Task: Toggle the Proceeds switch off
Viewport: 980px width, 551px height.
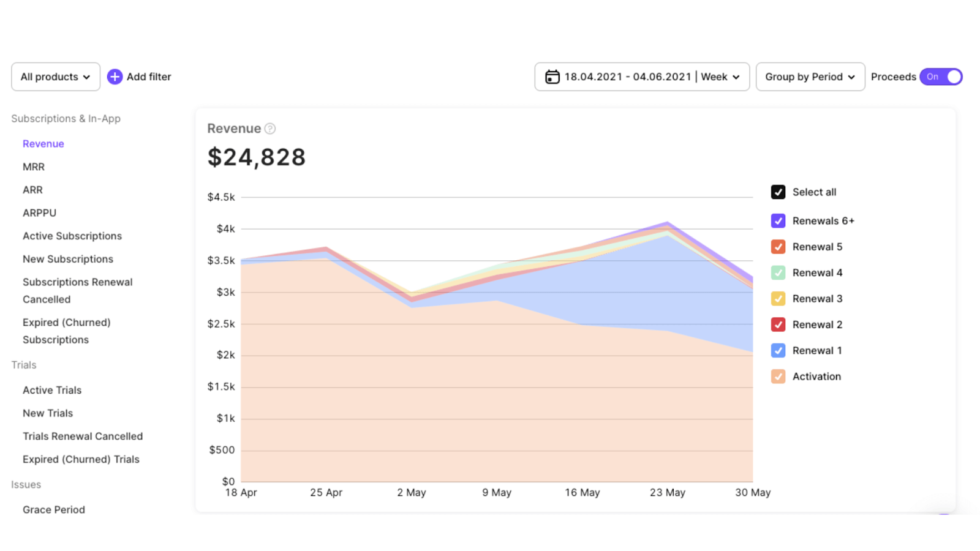Action: [x=941, y=77]
